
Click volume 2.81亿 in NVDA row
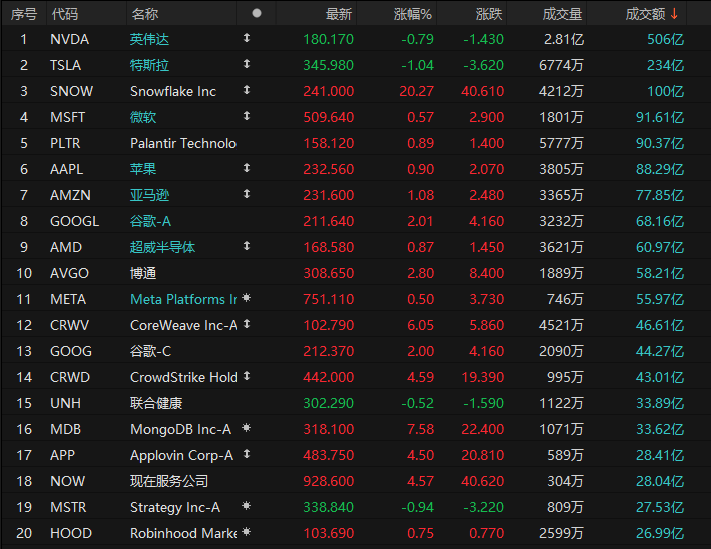(564, 39)
